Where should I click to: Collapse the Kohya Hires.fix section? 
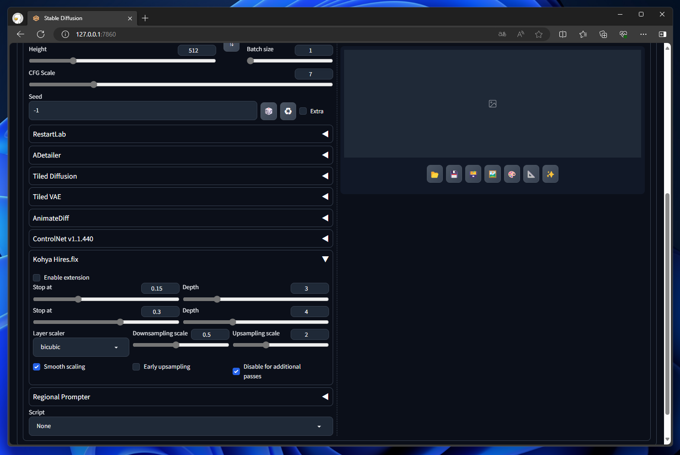(180, 259)
